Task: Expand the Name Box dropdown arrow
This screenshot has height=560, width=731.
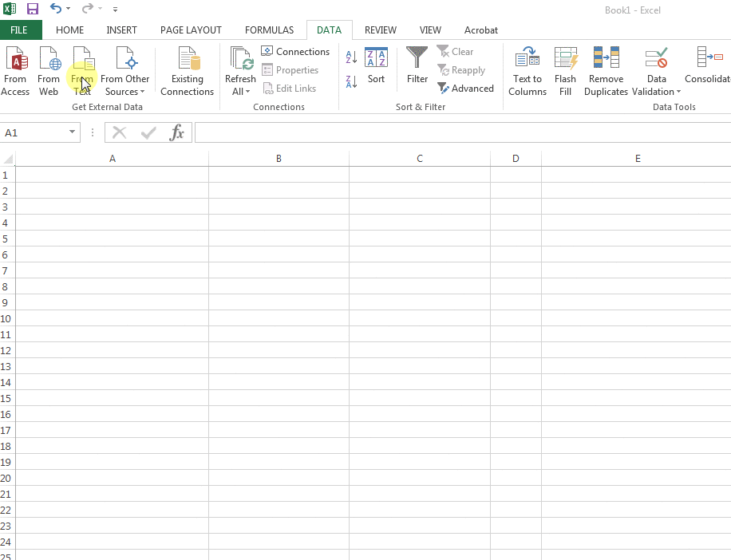Action: tap(72, 133)
